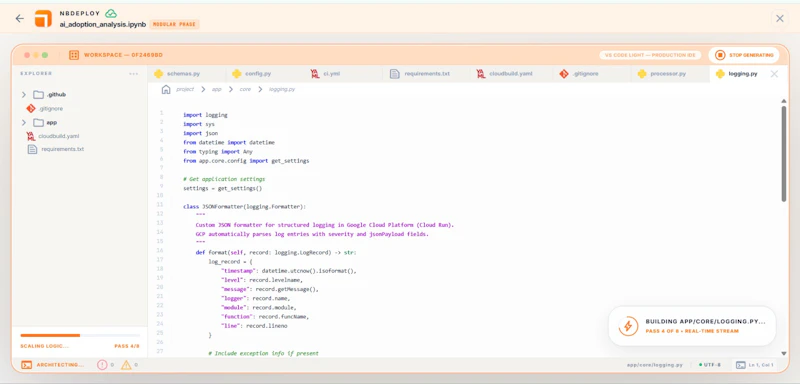Expand the .github folder chevron
Image resolution: width=800 pixels, height=384 pixels.
pos(23,95)
